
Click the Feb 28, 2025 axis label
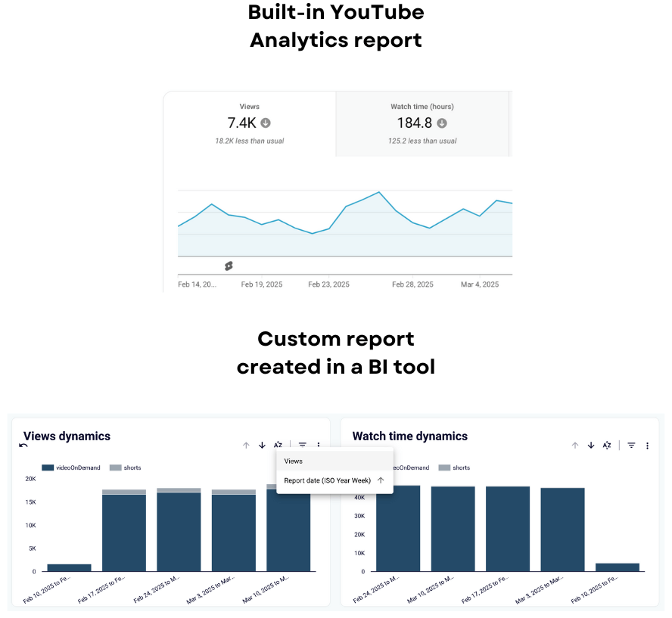pos(412,284)
